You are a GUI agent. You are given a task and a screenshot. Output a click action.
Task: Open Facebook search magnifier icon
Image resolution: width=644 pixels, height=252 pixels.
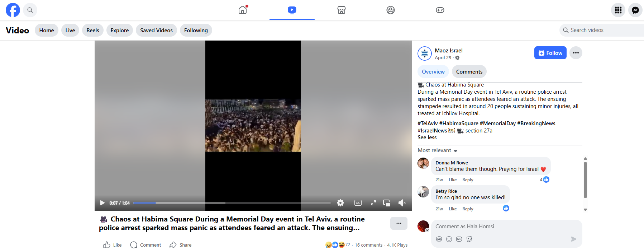30,10
